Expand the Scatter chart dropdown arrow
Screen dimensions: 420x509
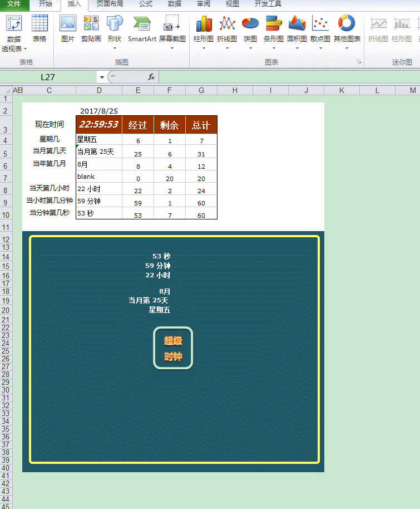[320, 48]
